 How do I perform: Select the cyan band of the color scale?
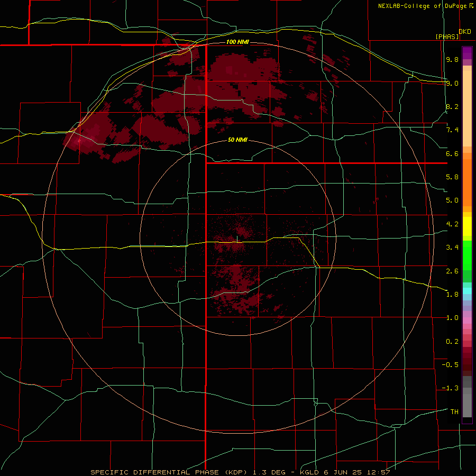[467, 291]
